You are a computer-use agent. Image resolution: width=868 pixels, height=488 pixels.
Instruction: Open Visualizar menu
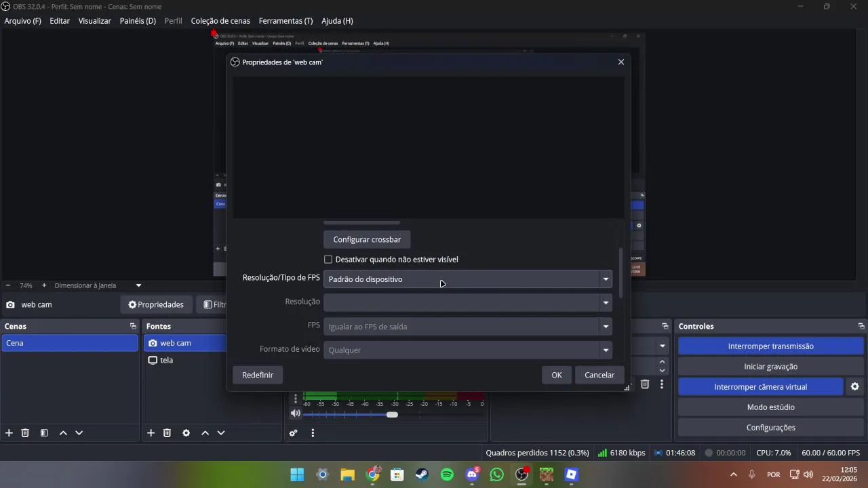point(94,21)
